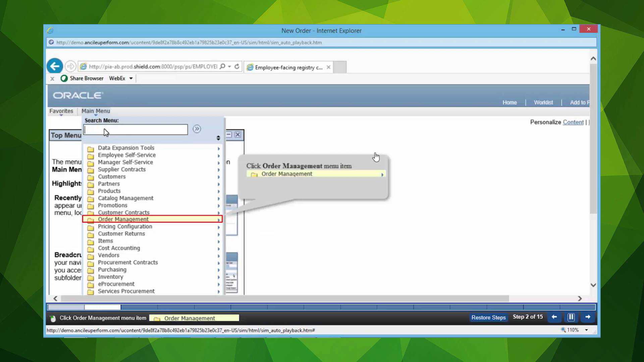Click the blue browser back arrow
Viewport: 644px width, 362px height.
tap(55, 66)
